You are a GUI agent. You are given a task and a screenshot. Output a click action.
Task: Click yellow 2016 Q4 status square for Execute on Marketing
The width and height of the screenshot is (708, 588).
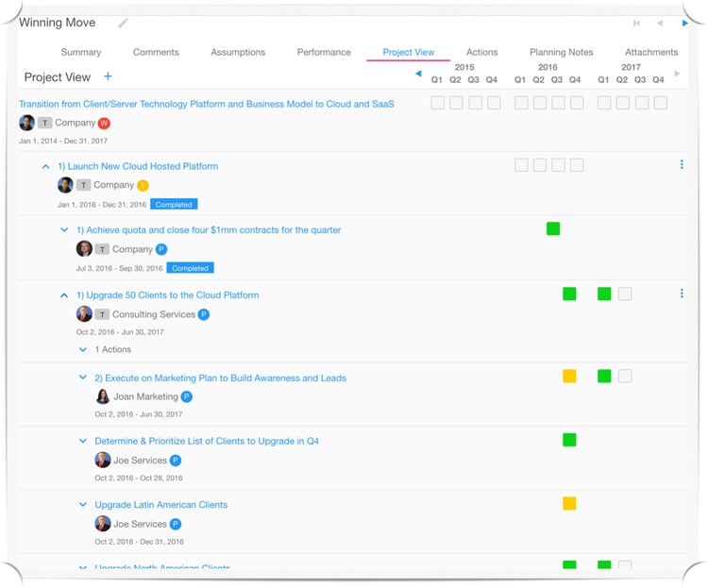(x=569, y=376)
